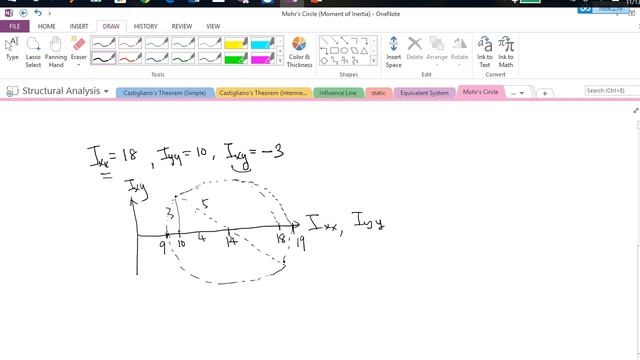Pick the red pen in the bottom row
The image size is (640, 360).
[130, 58]
